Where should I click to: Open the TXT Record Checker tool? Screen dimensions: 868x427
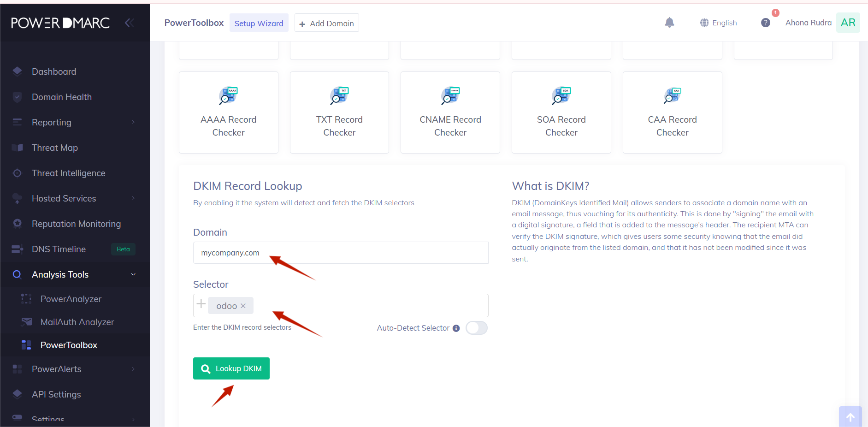[339, 113]
